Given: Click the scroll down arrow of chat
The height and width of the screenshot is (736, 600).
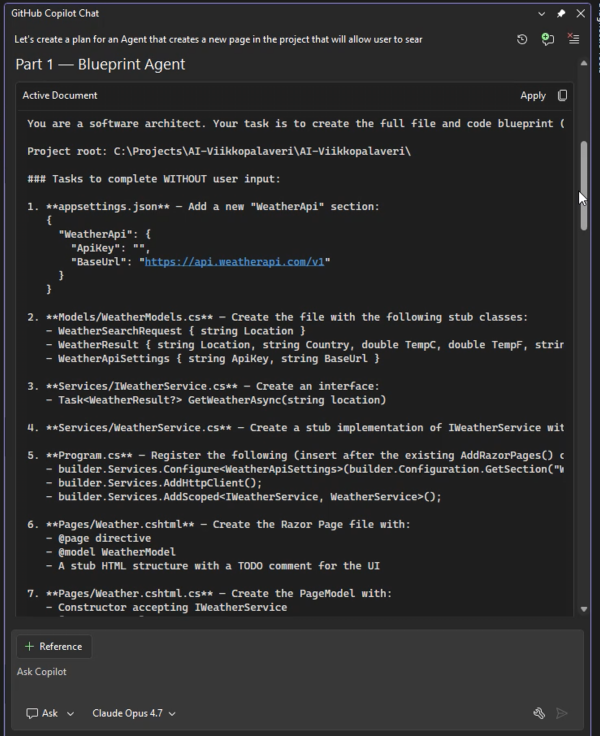Looking at the screenshot, I should coord(584,609).
